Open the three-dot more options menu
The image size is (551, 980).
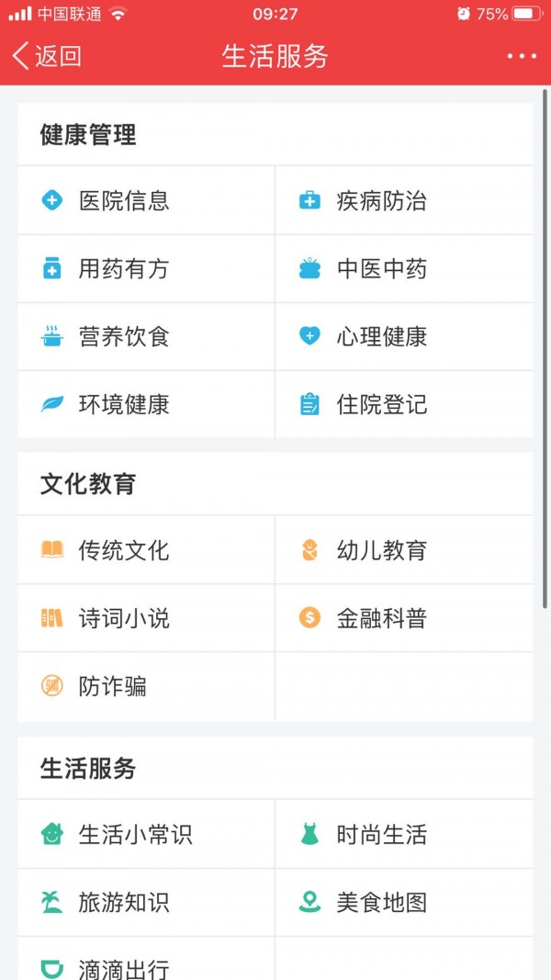(516, 56)
